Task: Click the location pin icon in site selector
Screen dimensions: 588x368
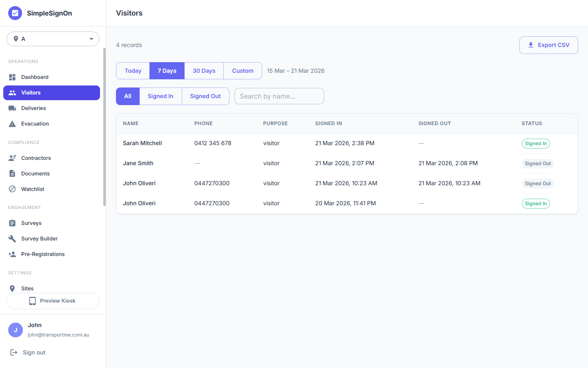Action: (16, 39)
